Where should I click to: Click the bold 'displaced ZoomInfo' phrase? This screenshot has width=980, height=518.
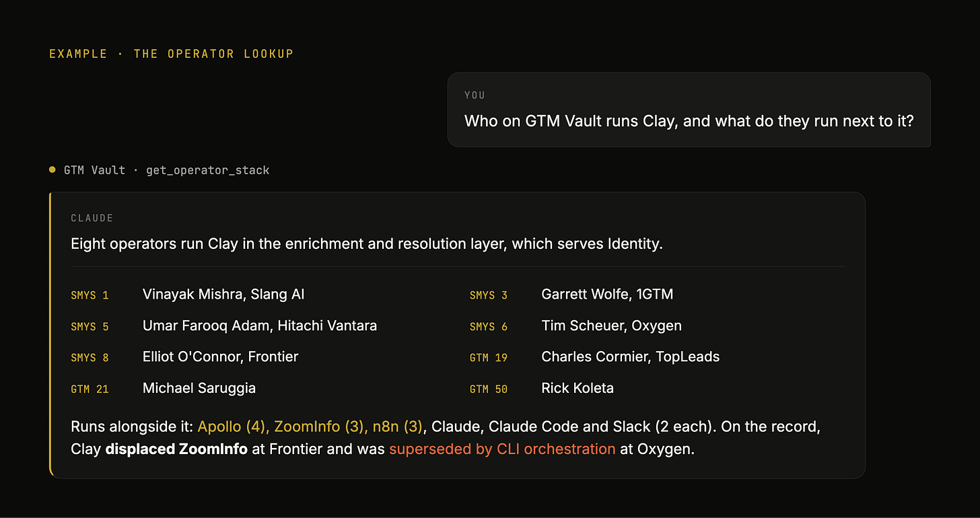tap(176, 449)
